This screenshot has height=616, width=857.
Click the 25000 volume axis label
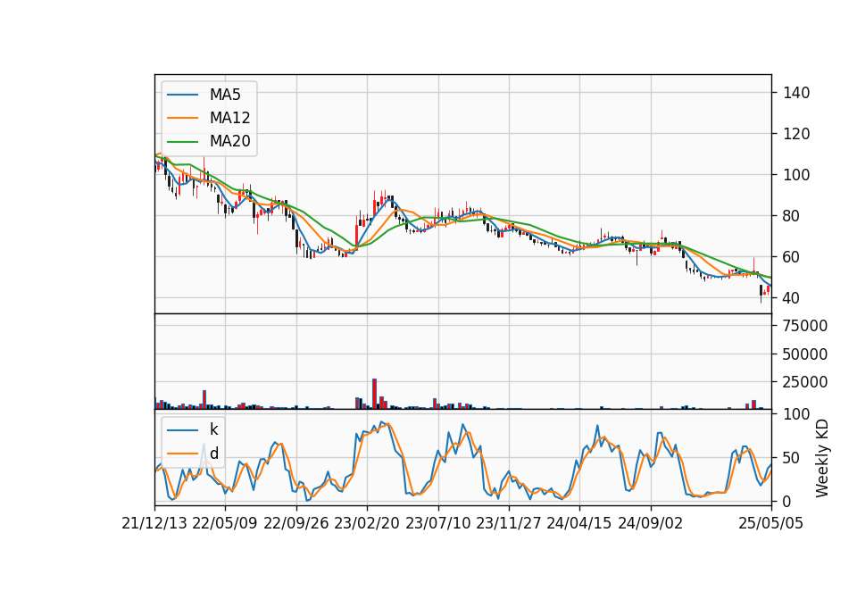(805, 382)
